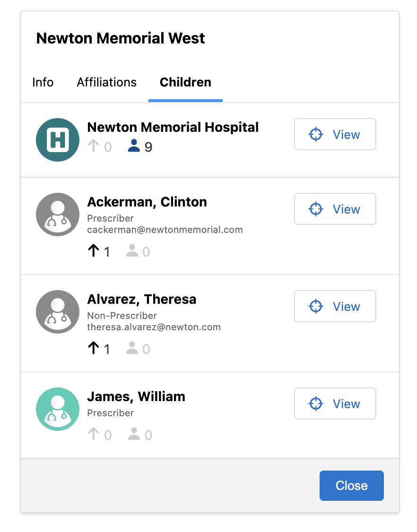
Task: Switch to the Info tab
Action: [43, 82]
